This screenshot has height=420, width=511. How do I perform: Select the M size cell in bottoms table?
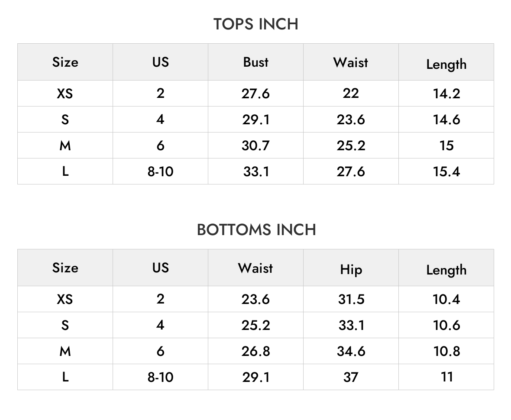[65, 351]
